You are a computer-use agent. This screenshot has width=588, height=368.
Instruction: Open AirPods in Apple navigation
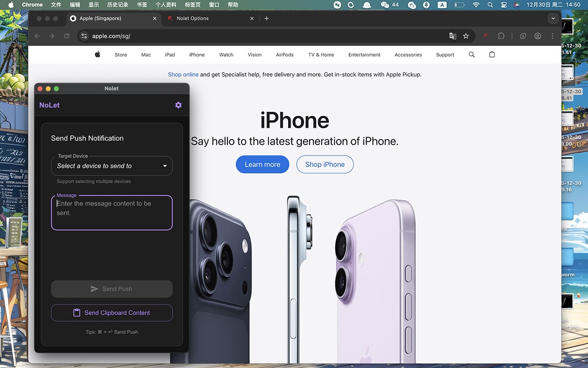click(x=285, y=55)
